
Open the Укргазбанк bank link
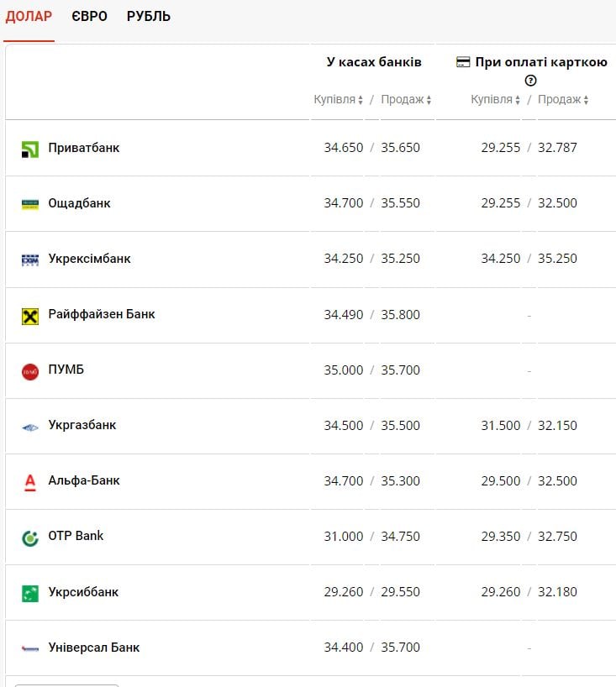[82, 425]
